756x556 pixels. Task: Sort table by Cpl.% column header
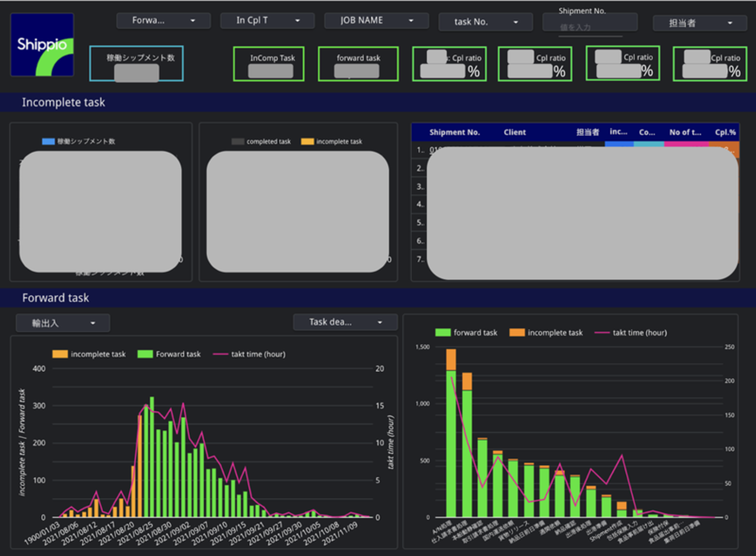click(724, 132)
